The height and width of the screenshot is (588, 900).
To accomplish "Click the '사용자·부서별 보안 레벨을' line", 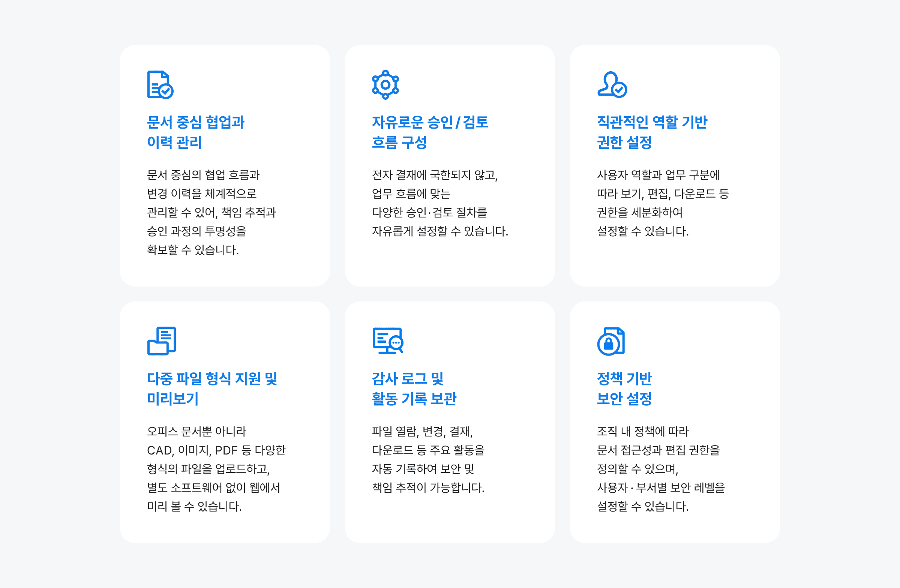I will click(660, 487).
